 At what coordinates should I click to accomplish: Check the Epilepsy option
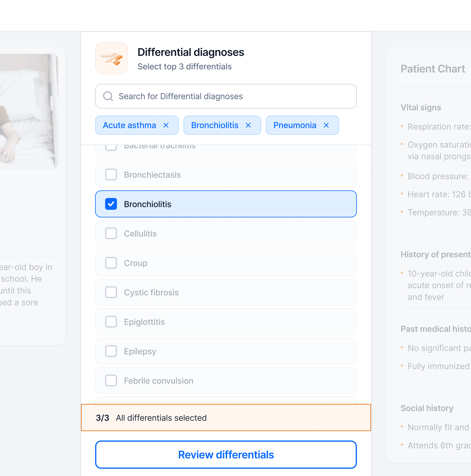coord(111,351)
